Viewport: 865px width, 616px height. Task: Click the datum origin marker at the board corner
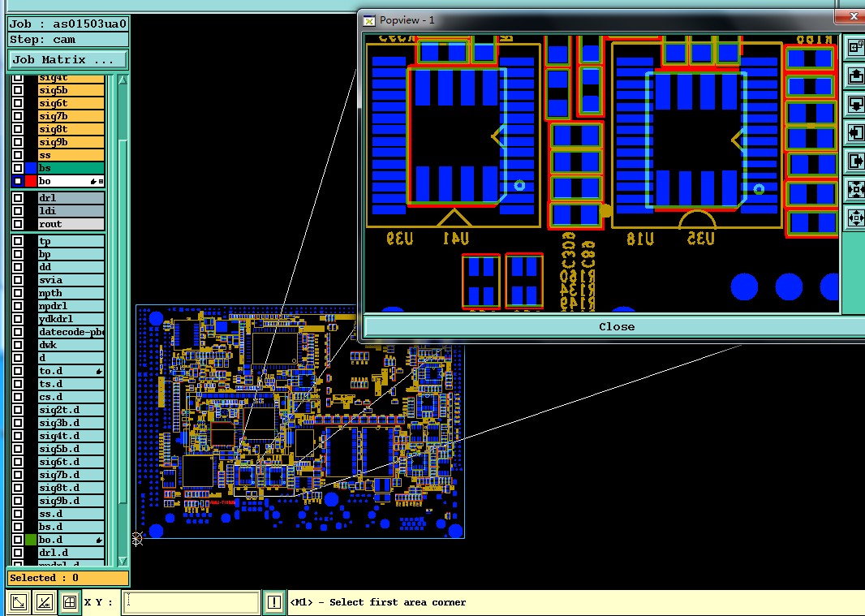coord(137,539)
